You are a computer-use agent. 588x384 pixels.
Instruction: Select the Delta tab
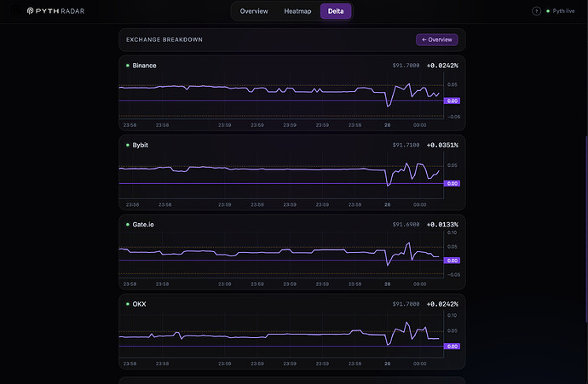(336, 11)
